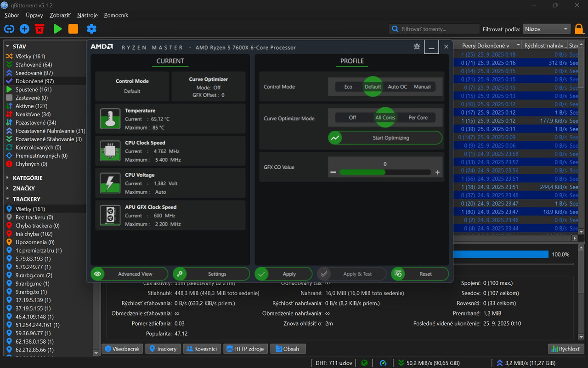
Task: Click the Ryzen Master bug report icon
Action: pos(417,46)
